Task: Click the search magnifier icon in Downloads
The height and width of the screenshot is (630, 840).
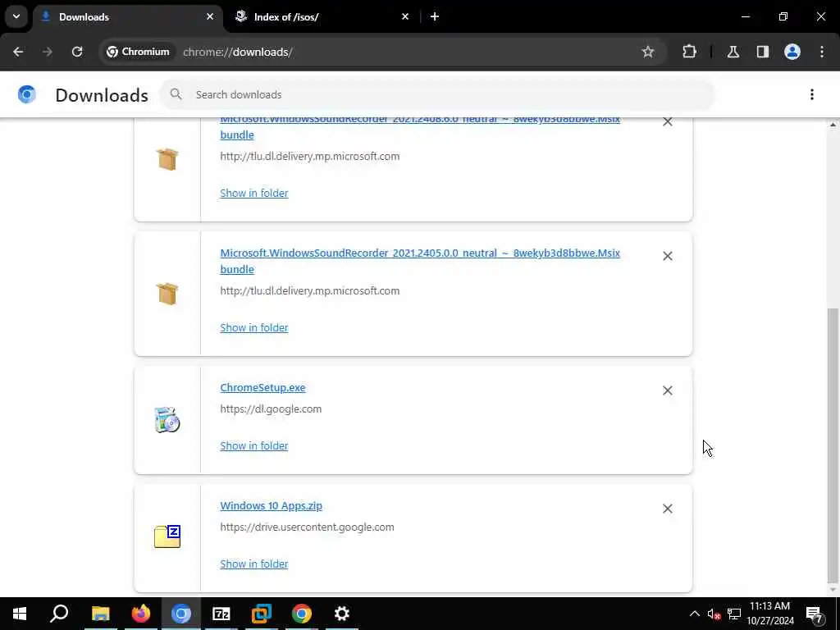Action: tap(176, 95)
